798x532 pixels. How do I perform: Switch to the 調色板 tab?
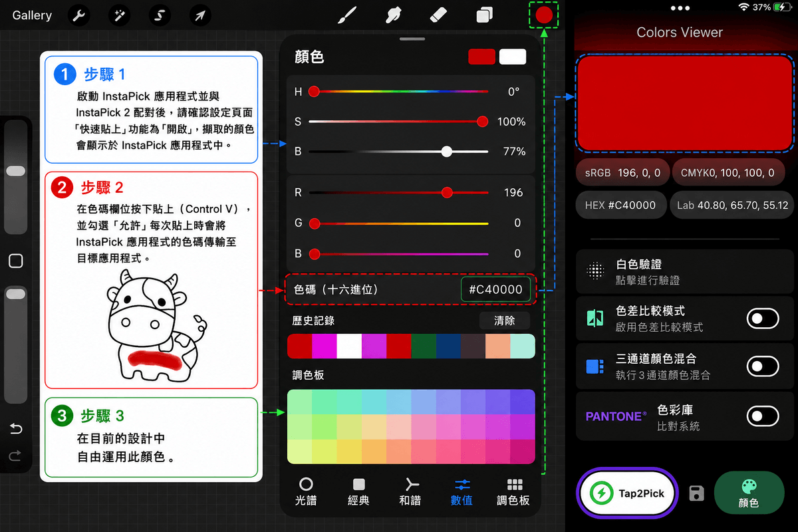point(513,491)
